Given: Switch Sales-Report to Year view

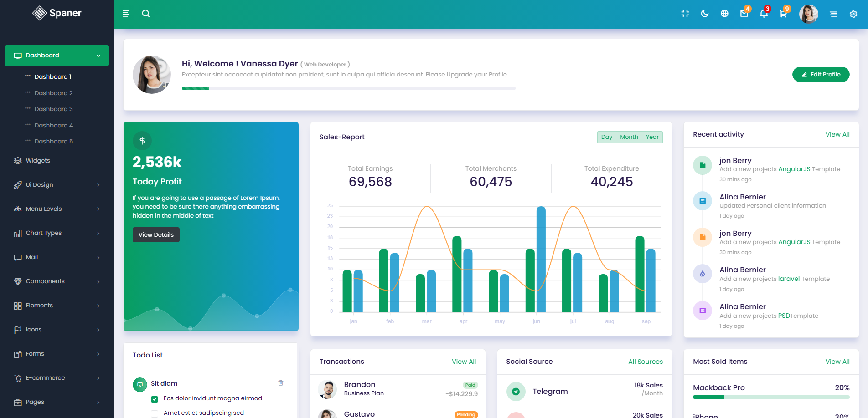Looking at the screenshot, I should coord(652,137).
